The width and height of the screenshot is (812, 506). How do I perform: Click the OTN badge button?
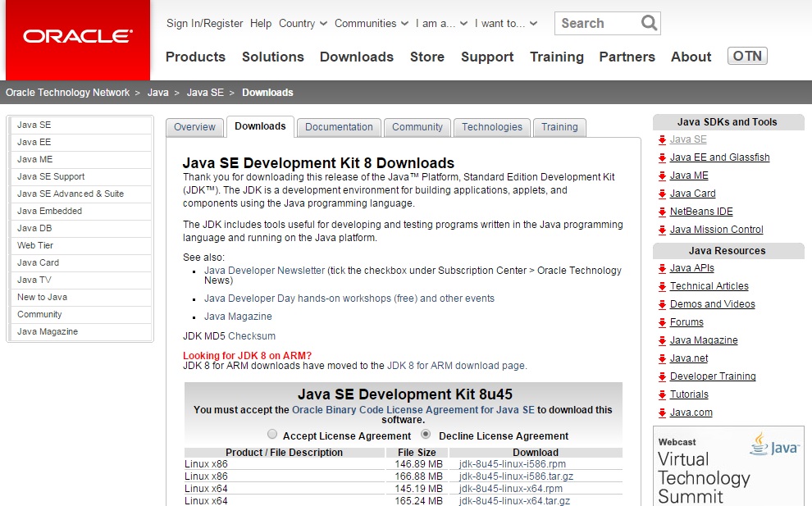747,57
